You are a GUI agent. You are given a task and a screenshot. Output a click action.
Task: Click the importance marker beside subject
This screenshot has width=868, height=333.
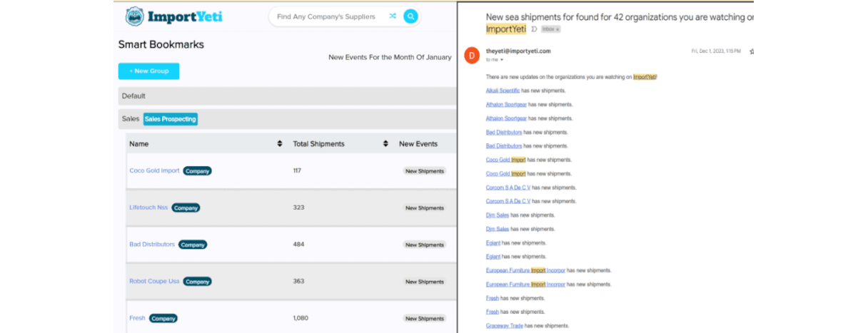534,29
